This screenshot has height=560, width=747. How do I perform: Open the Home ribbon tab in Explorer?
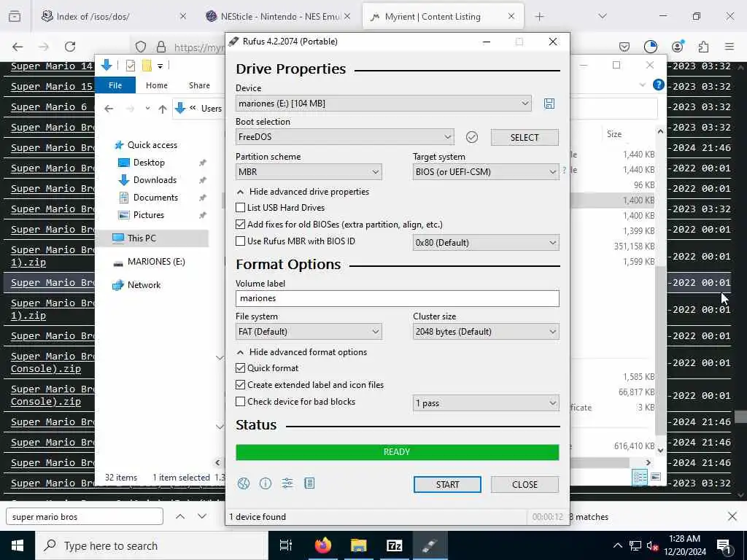157,85
